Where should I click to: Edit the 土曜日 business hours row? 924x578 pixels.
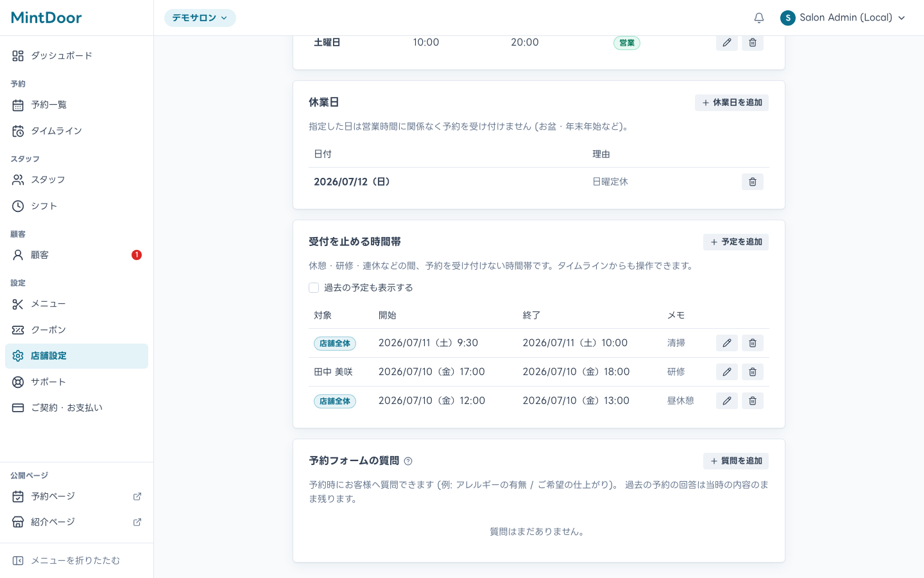click(x=727, y=42)
